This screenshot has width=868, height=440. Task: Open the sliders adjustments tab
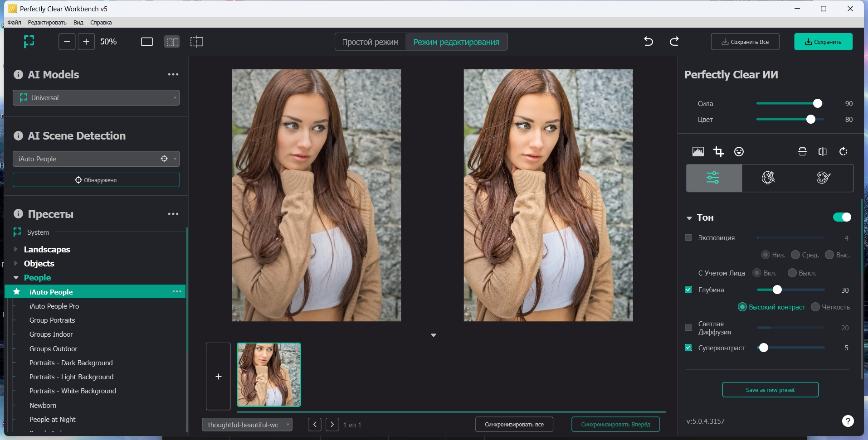click(714, 178)
